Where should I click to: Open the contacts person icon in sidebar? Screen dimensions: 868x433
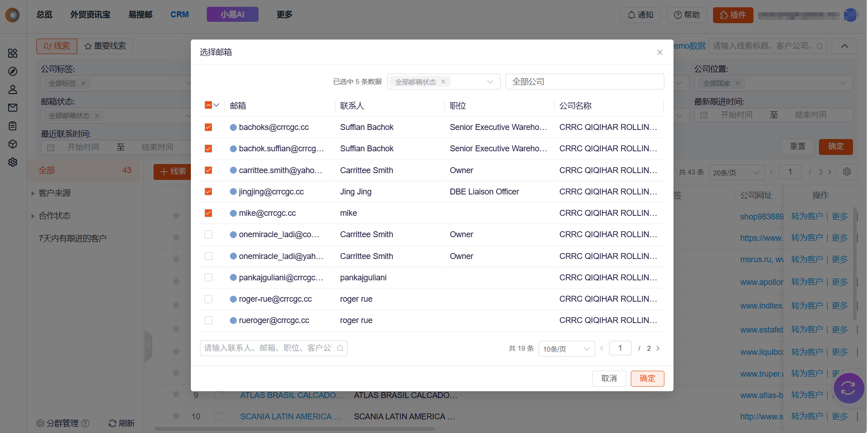point(13,90)
